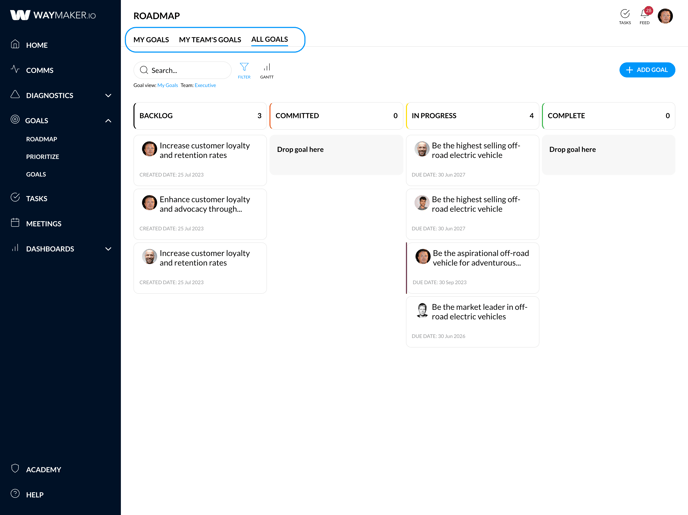This screenshot has width=688, height=515.
Task: Open the Filter funnel icon
Action: point(244,70)
